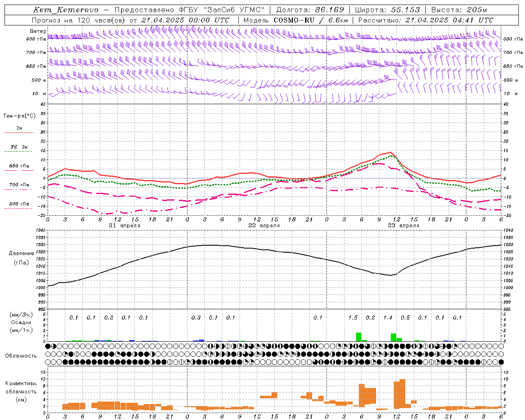Click the 21 апреля date label

tap(124, 226)
